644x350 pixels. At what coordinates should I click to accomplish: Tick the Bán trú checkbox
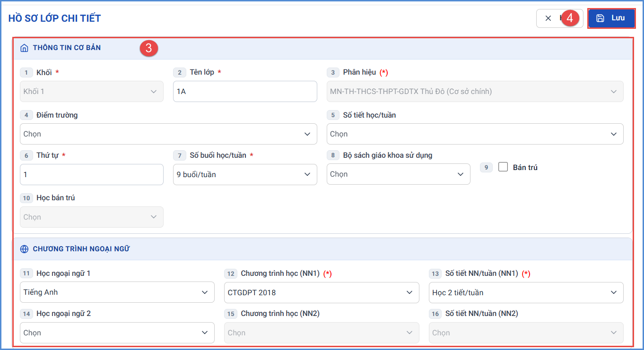503,167
